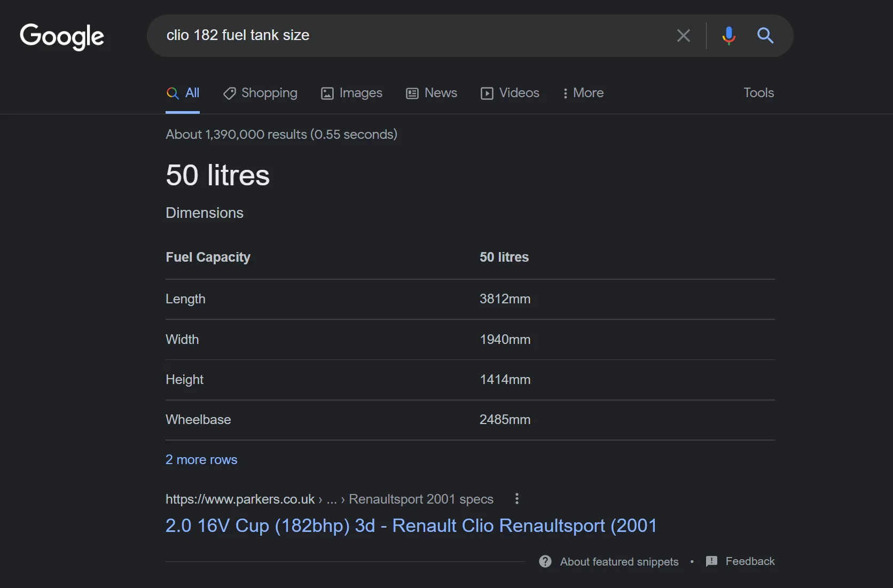The height and width of the screenshot is (588, 893).
Task: Click the About featured snippets help icon
Action: point(545,561)
